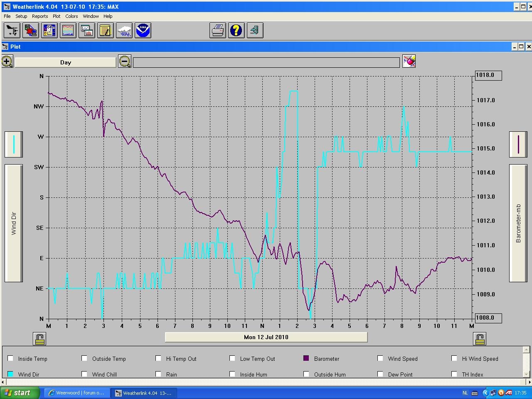Click the left padlock below the graph
Image resolution: width=532 pixels, height=399 pixels.
[40, 339]
